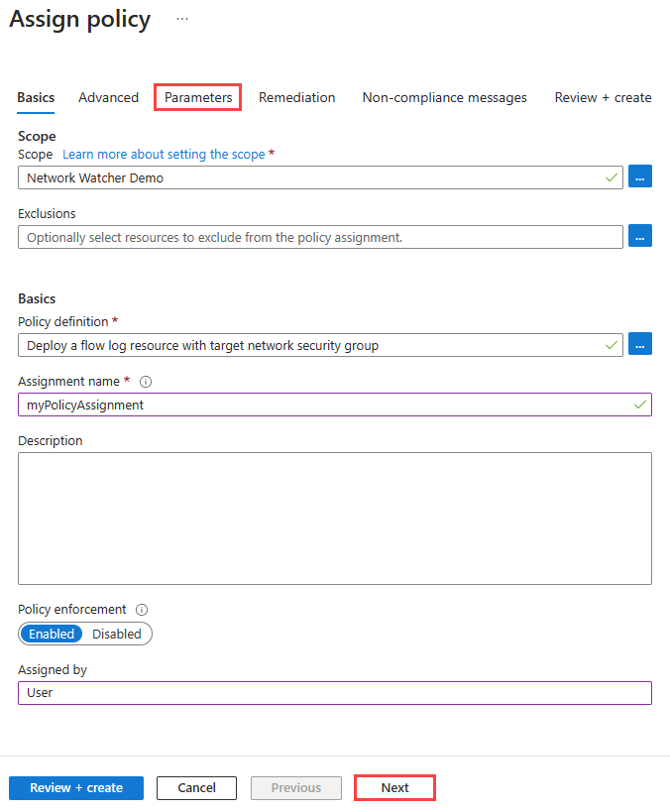The image size is (670, 812).
Task: Click the Assigned by input field
Action: pos(334,693)
